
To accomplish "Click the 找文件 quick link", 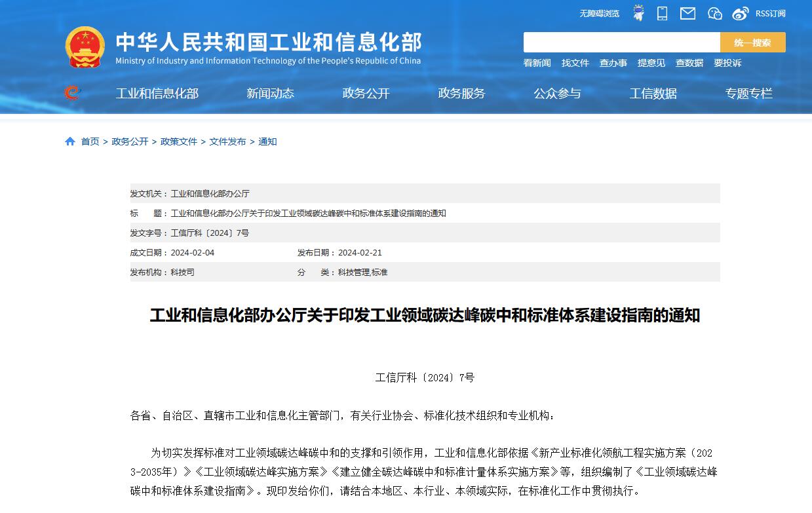I will pos(575,63).
